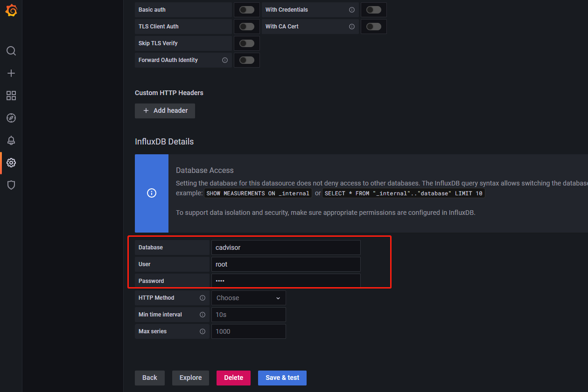Click the Database Access title text
Image resolution: width=588 pixels, height=392 pixels.
tap(205, 171)
